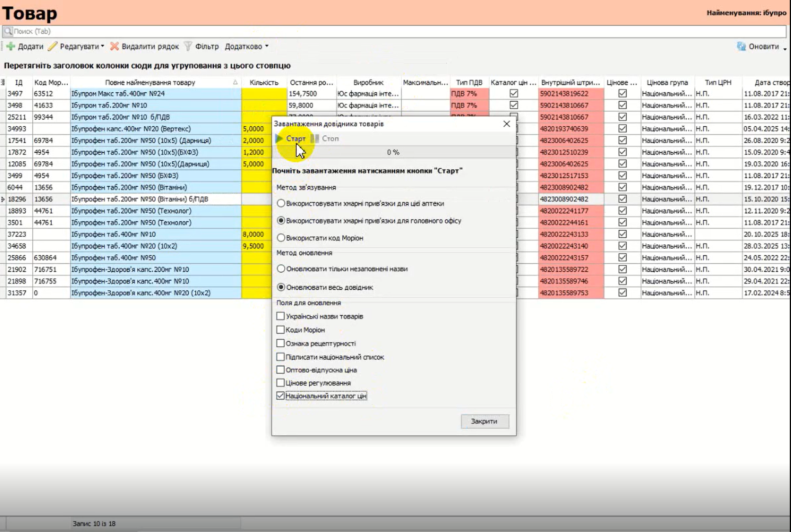Click in the Поиск search field
791x532 pixels.
coord(394,31)
